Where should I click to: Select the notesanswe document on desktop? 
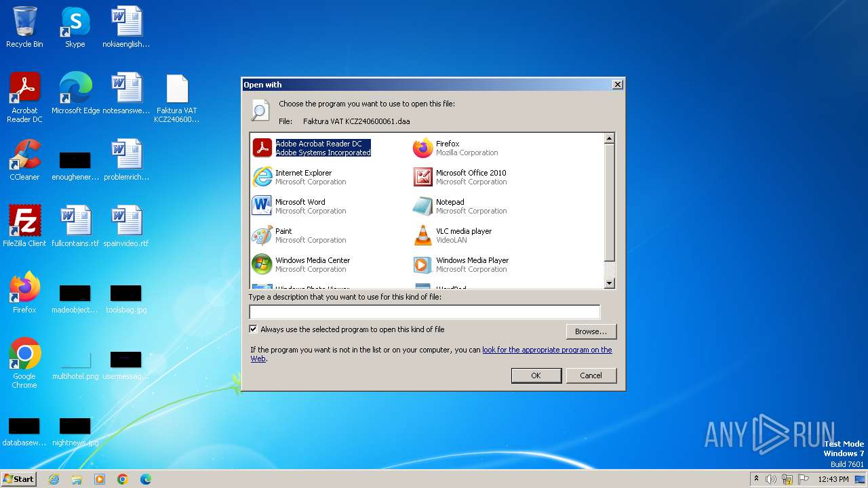coord(126,94)
